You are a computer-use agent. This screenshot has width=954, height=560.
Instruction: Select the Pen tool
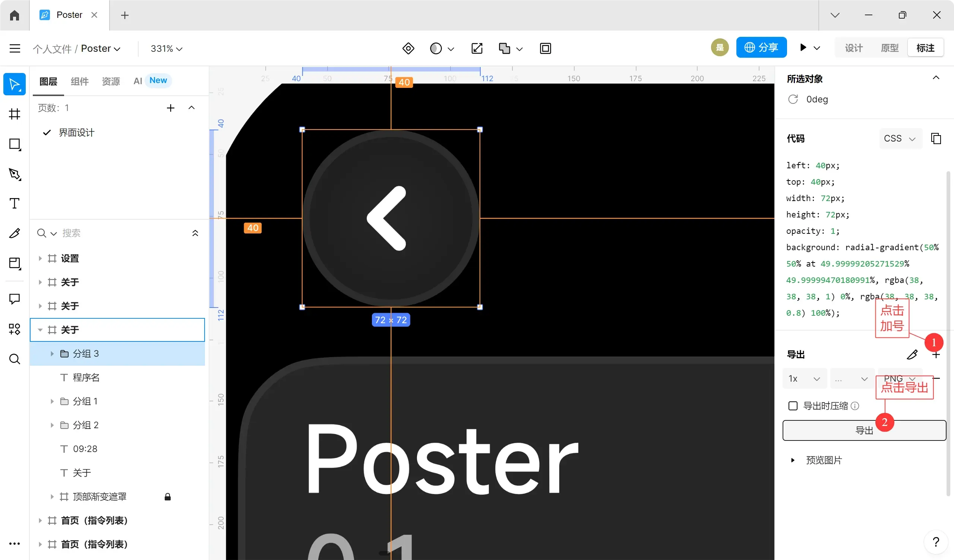coord(15,174)
